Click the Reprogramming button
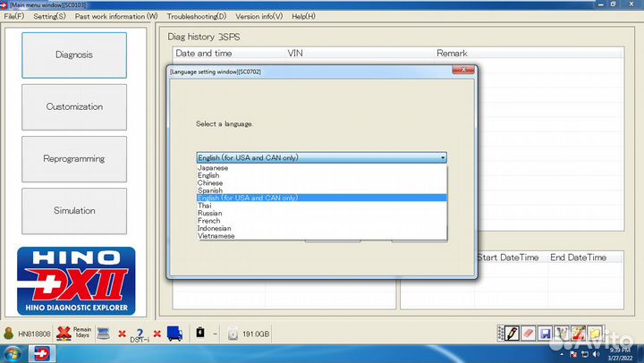Screen dimensions: 644x363 (x=74, y=158)
